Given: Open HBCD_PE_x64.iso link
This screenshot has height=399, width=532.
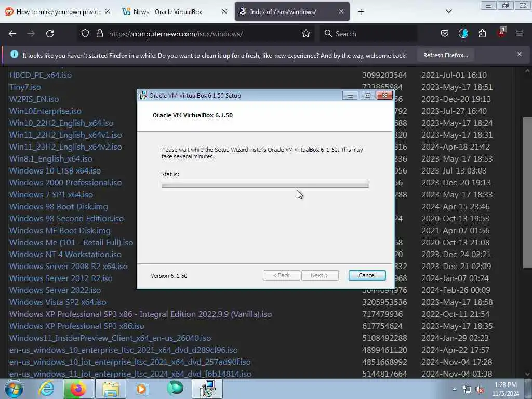Looking at the screenshot, I should (41, 75).
